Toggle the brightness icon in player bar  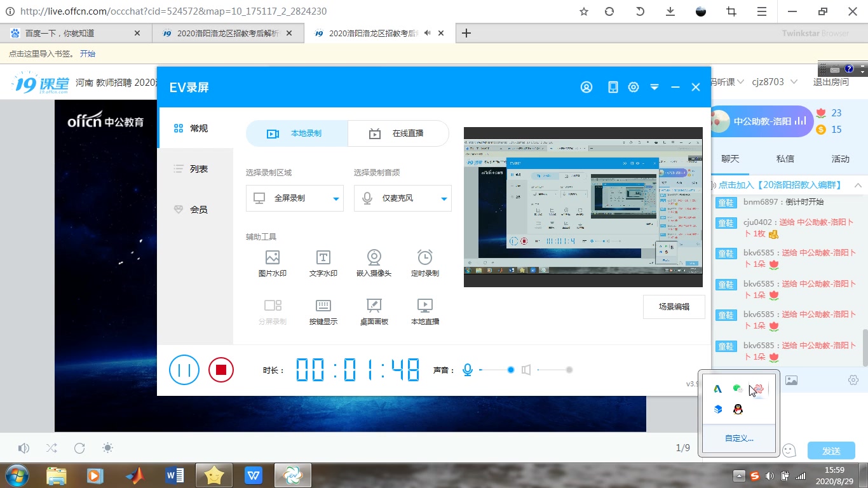coord(108,448)
